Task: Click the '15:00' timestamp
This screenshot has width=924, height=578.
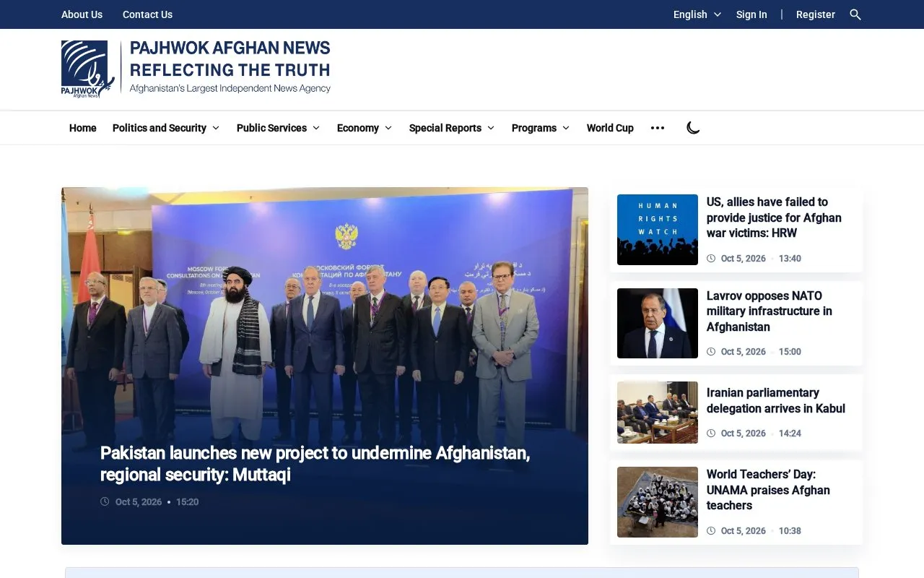Action: pos(790,352)
